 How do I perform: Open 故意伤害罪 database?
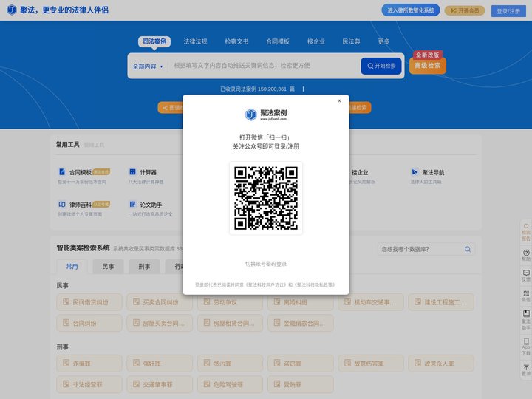(371, 364)
